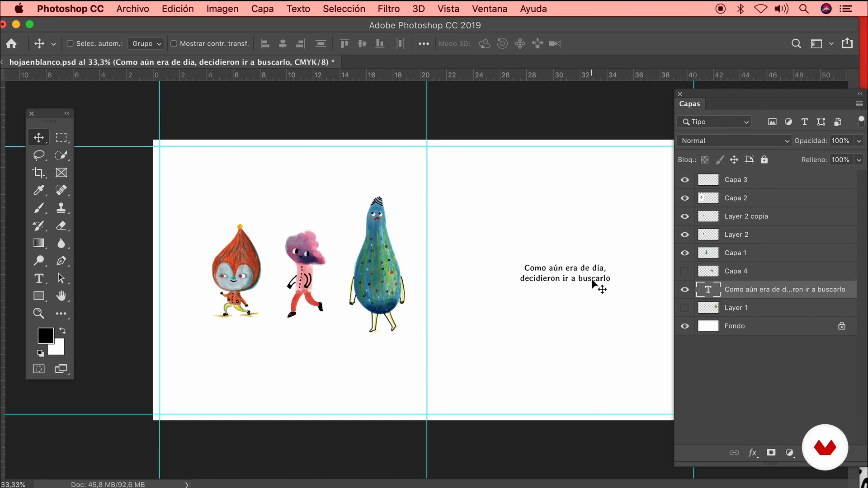Select the Horizontal Type tool

(x=39, y=278)
